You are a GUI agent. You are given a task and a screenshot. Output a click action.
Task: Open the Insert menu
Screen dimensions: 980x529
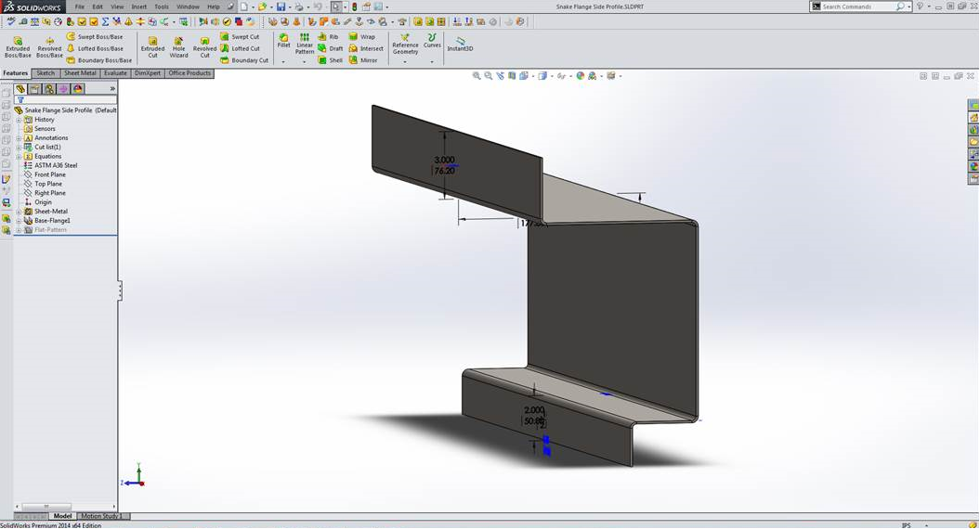point(138,6)
